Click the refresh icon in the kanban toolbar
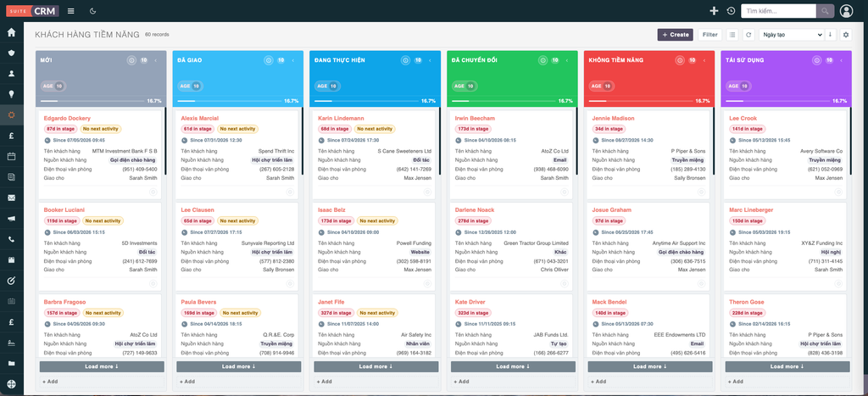868x396 pixels. pyautogui.click(x=748, y=34)
